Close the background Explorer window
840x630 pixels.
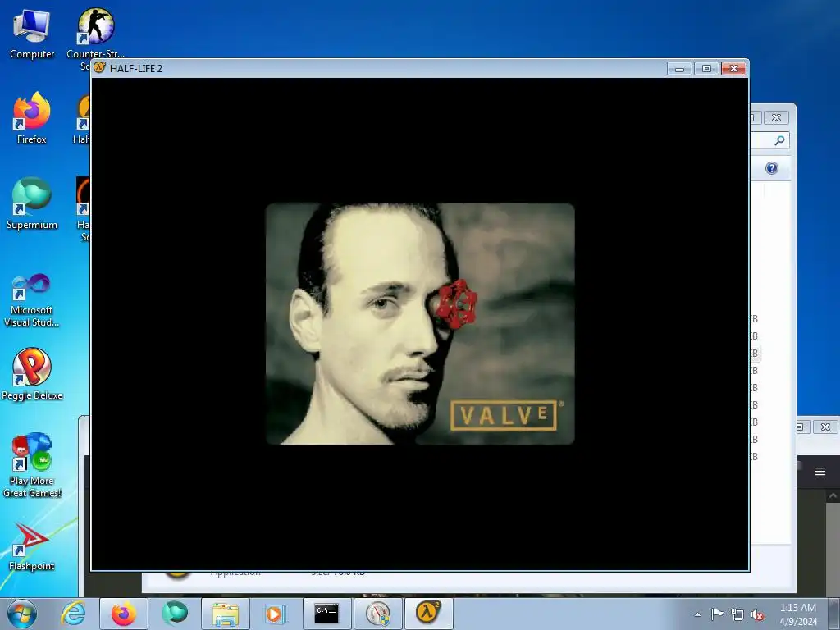tap(776, 117)
